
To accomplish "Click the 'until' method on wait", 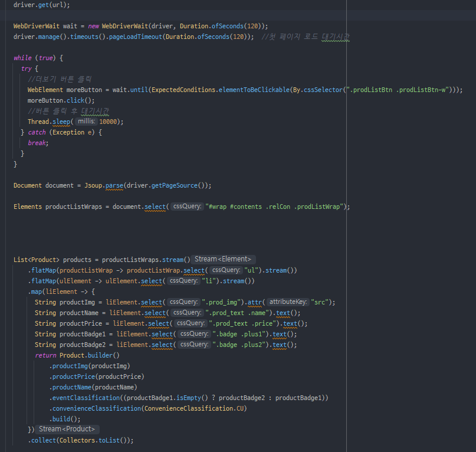I will click(x=139, y=90).
